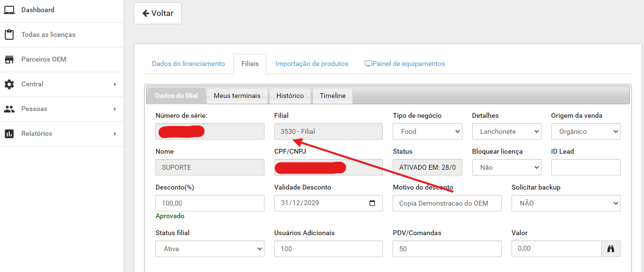Screen dimensions: 644x272
Task: Switch to the Dados do licenciamento tab
Action: tap(188, 64)
